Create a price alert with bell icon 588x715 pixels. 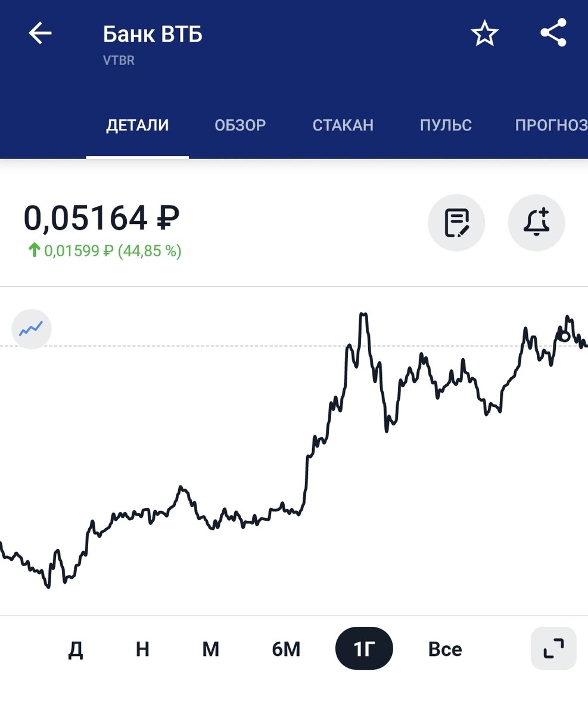(x=536, y=223)
